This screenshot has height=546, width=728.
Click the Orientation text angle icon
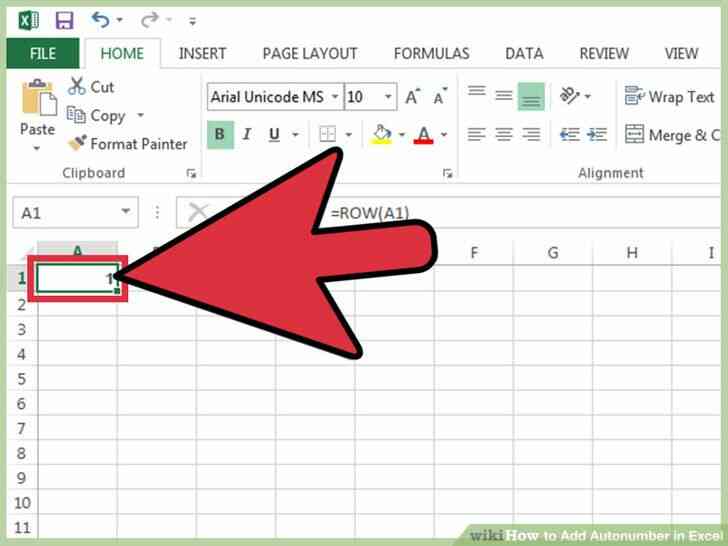point(569,96)
